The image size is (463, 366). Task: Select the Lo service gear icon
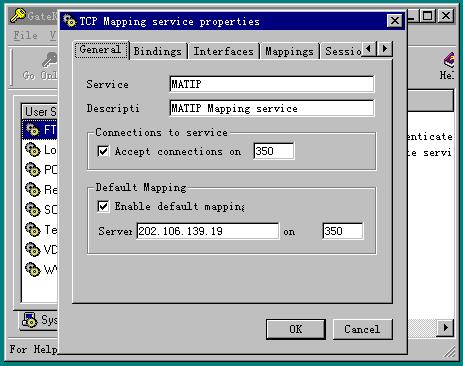coord(33,150)
